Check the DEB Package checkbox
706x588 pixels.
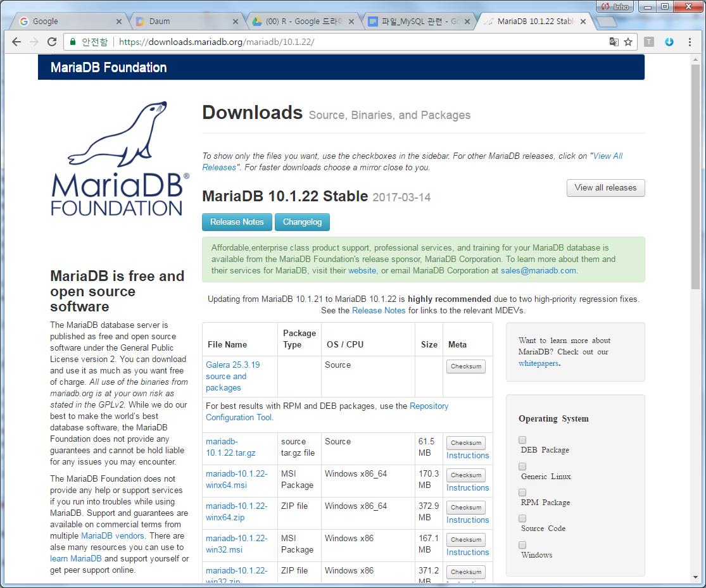(x=522, y=440)
